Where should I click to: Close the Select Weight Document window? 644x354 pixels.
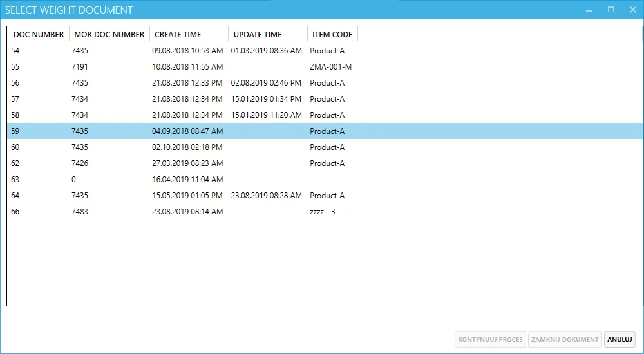(x=633, y=10)
